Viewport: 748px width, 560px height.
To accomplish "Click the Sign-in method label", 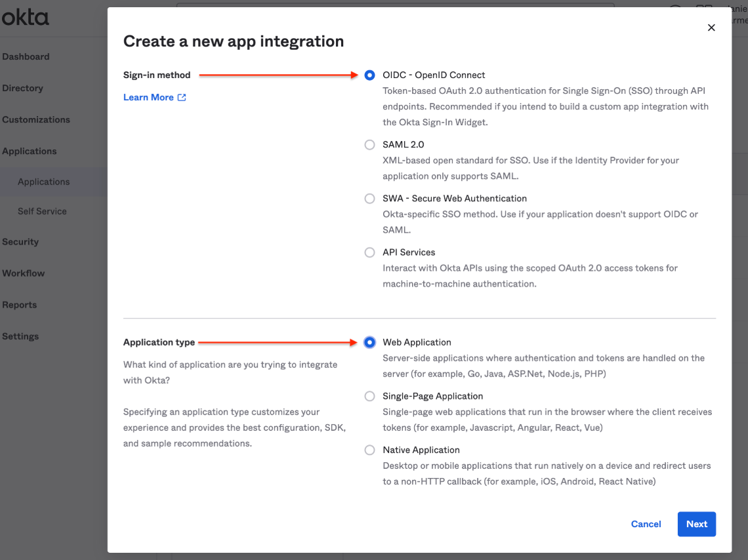I will tap(156, 75).
